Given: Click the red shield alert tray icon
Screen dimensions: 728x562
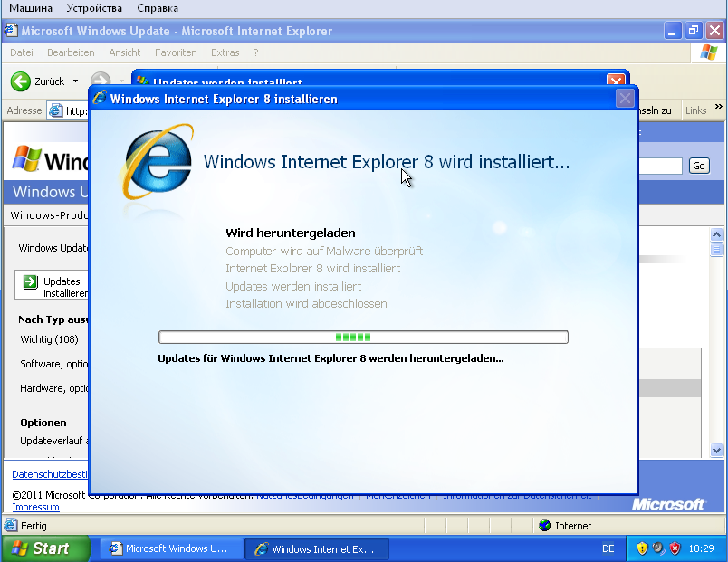Looking at the screenshot, I should coord(675,548).
